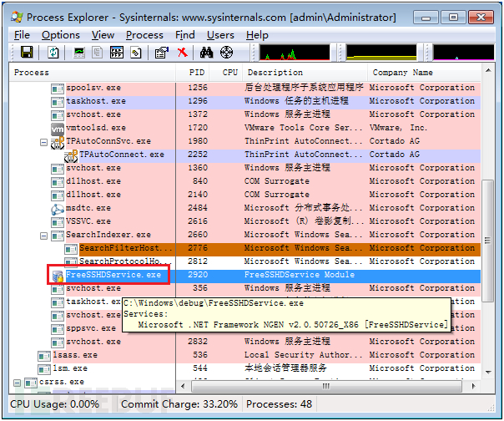Screen dimensions: 504x421
Task: Click the vmtoolsd.exe VMware icon
Action: tap(58, 129)
